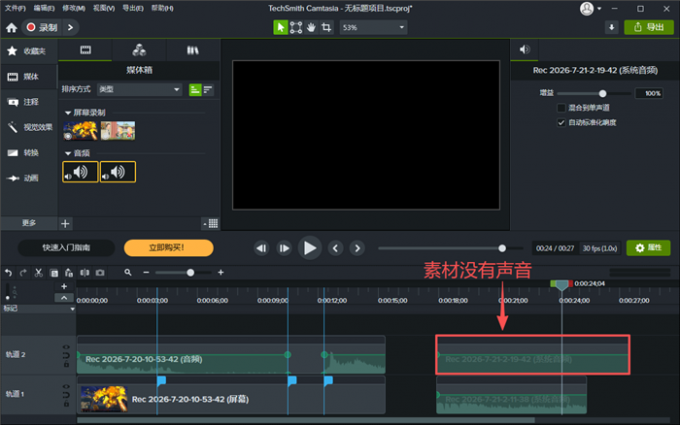The image size is (680, 425).
Task: Go to the Home screen icon
Action: click(11, 28)
